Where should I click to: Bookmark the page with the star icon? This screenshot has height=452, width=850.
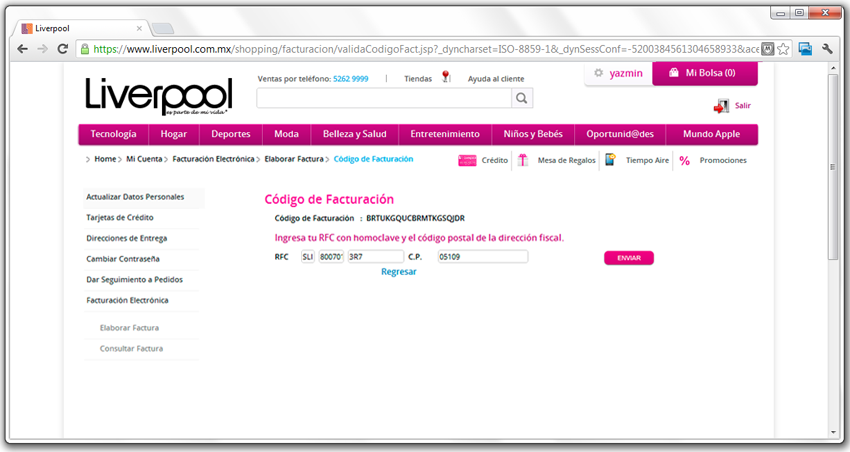pyautogui.click(x=783, y=49)
